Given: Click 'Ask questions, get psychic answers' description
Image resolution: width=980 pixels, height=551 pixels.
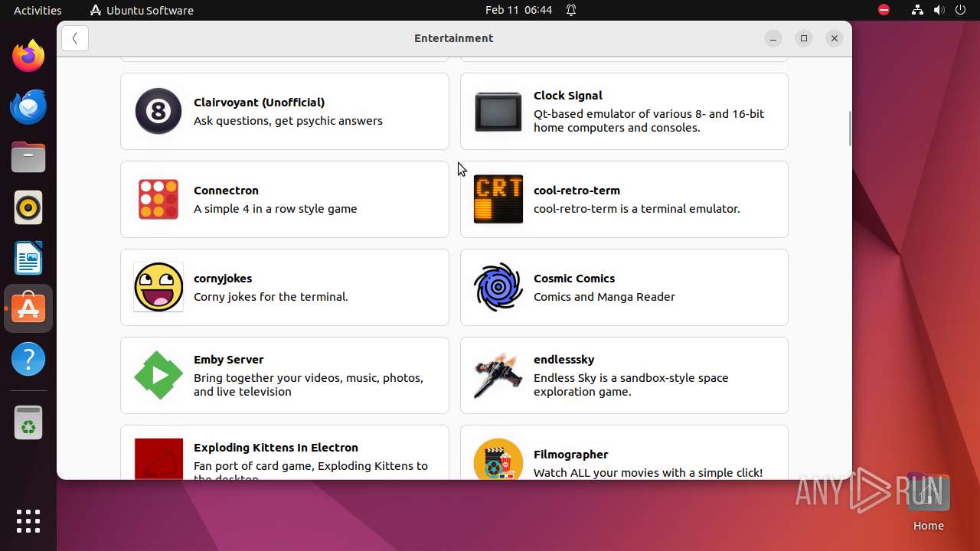Looking at the screenshot, I should pyautogui.click(x=288, y=121).
